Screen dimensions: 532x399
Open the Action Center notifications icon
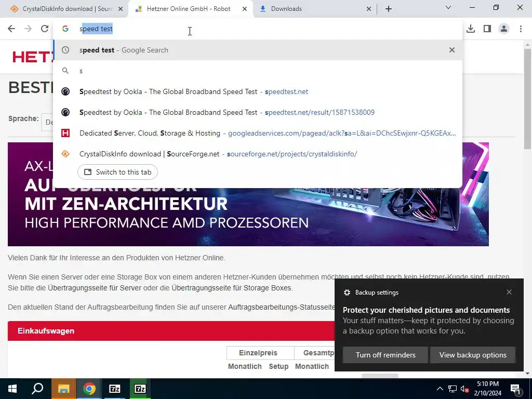pyautogui.click(x=515, y=389)
